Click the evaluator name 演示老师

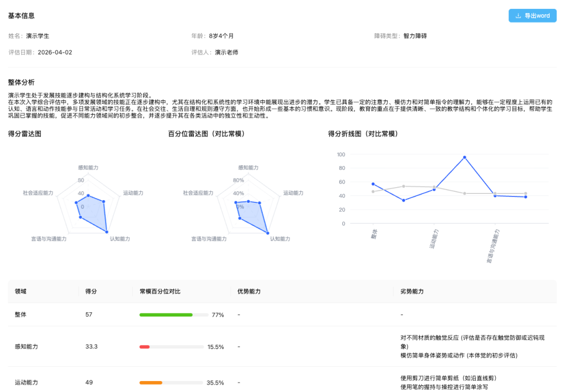[x=226, y=52]
